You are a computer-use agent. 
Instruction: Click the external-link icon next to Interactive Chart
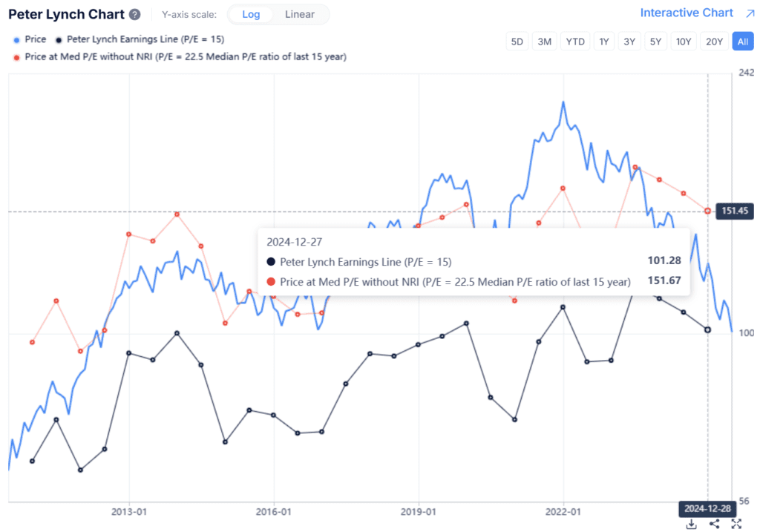tap(750, 12)
